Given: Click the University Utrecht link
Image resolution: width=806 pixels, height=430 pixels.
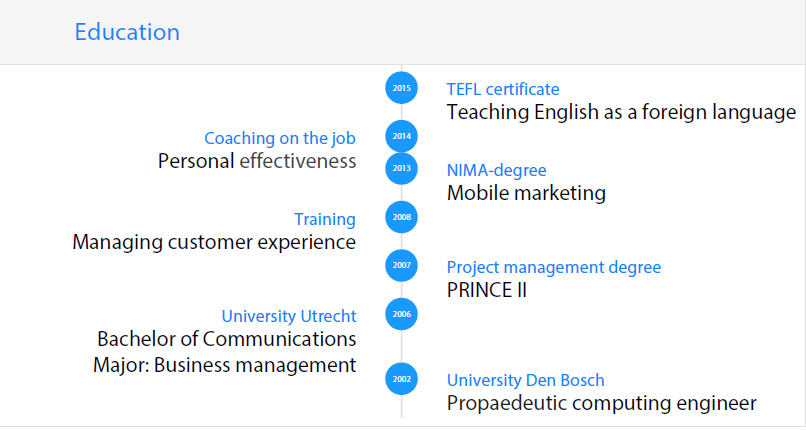Looking at the screenshot, I should pyautogui.click(x=289, y=316).
